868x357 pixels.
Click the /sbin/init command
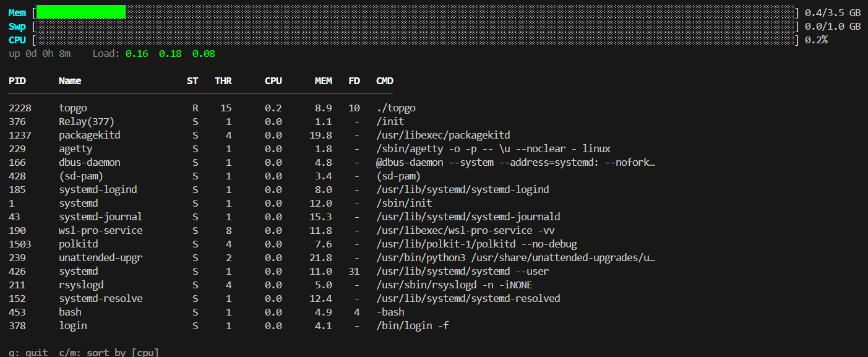pos(404,204)
